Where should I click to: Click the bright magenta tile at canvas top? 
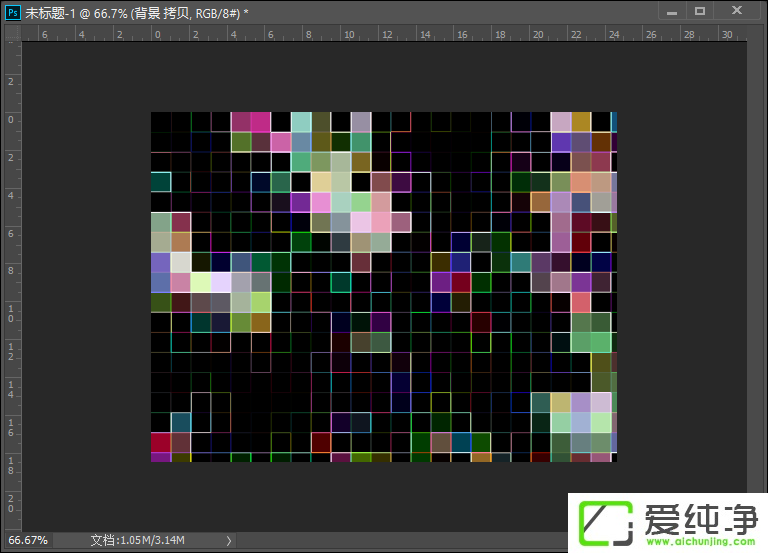pos(260,121)
